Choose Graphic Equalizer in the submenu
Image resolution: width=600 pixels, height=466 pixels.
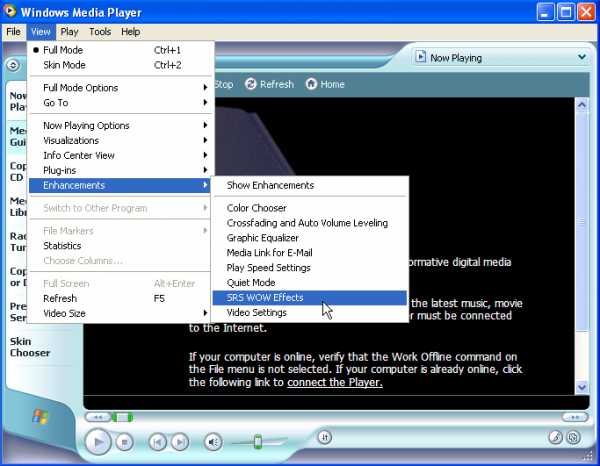[310, 238]
